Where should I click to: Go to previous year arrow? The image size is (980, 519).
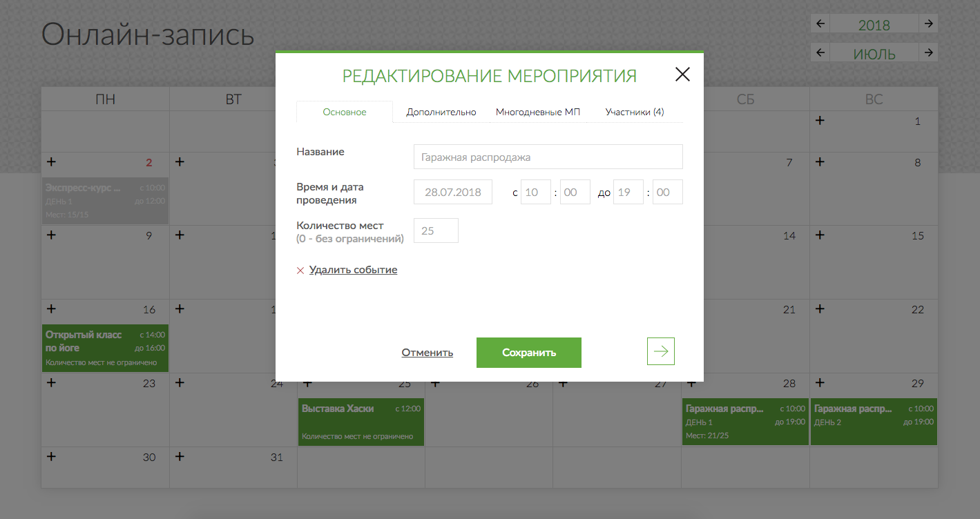820,23
